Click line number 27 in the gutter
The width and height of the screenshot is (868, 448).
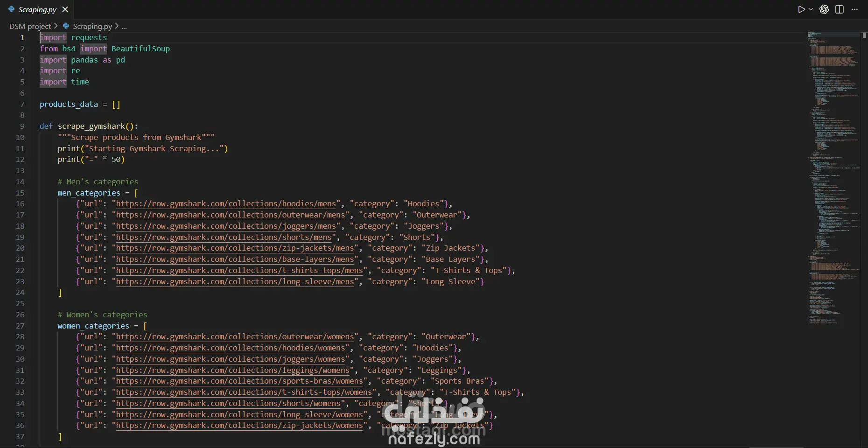pyautogui.click(x=20, y=326)
